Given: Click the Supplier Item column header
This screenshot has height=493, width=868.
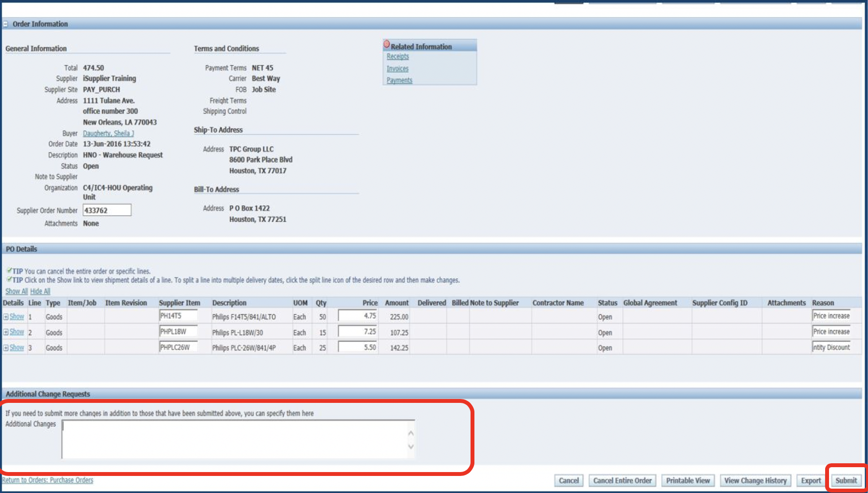Looking at the screenshot, I should [x=179, y=303].
